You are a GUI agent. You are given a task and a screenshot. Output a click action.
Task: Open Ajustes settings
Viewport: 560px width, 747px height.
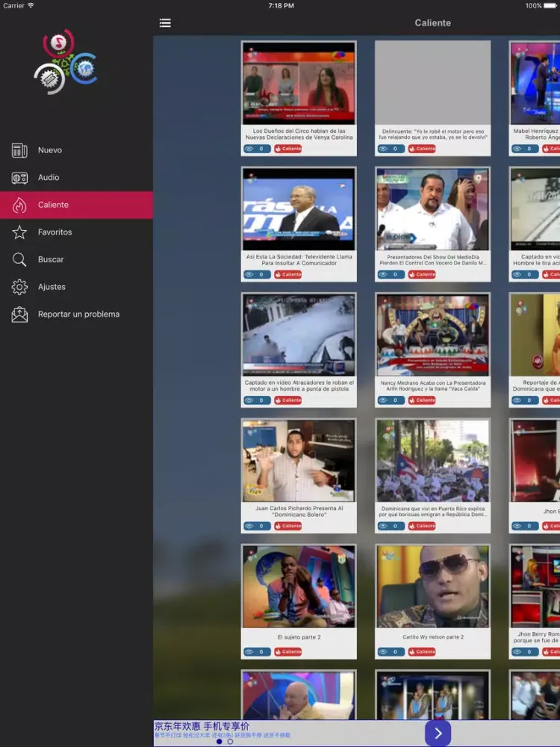[76, 287]
